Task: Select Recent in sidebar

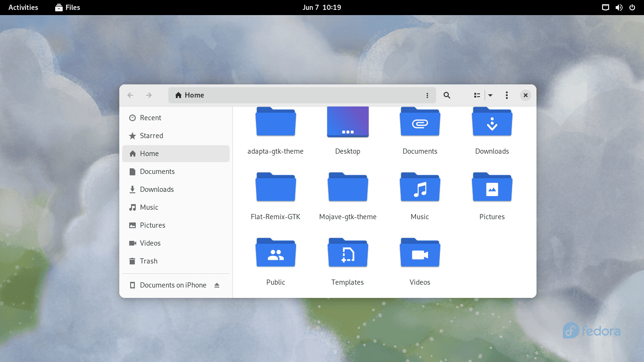Action: tap(176, 118)
